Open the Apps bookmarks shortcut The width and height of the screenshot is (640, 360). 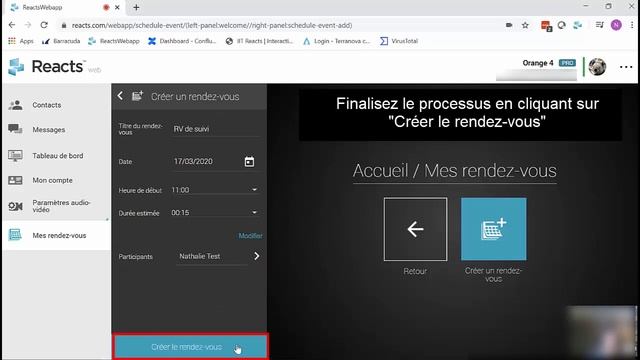21,41
